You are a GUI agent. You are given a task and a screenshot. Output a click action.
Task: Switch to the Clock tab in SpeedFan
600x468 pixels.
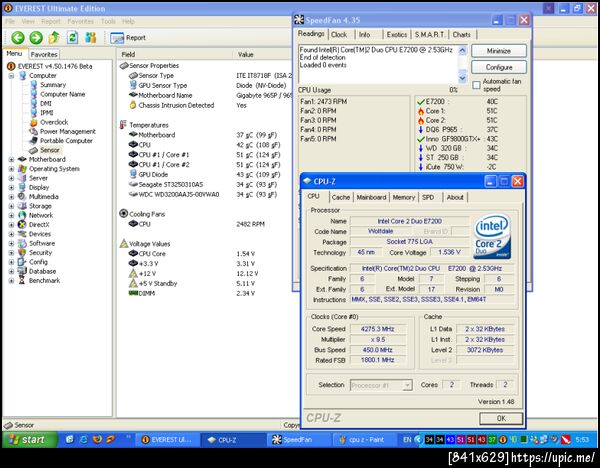[x=339, y=34]
